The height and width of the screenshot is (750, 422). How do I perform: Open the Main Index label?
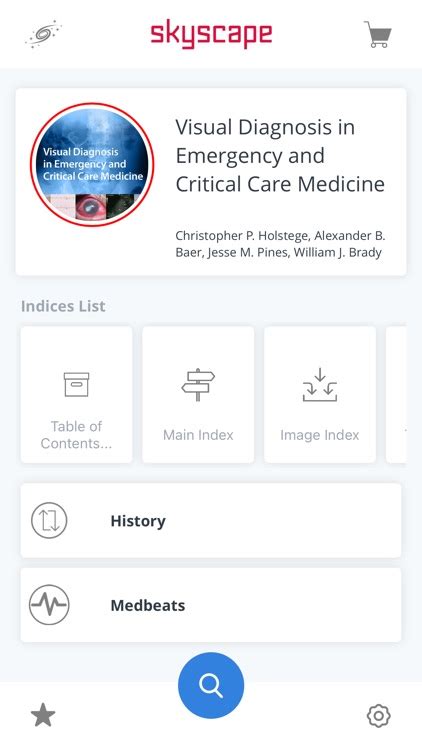(x=198, y=435)
